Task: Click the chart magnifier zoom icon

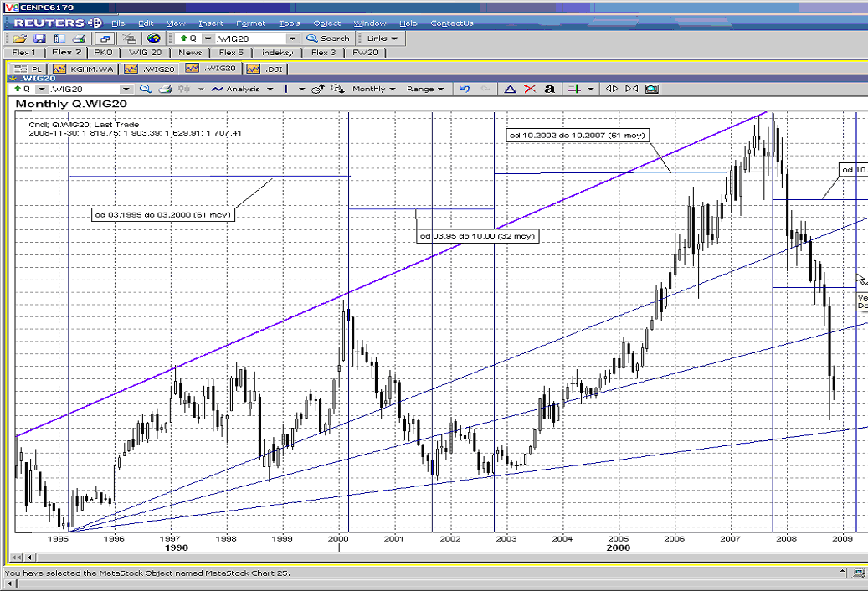Action: coord(146,89)
